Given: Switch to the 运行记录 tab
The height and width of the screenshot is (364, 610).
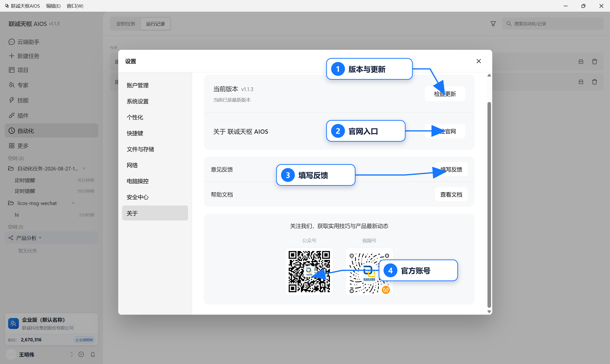Looking at the screenshot, I should 155,24.
